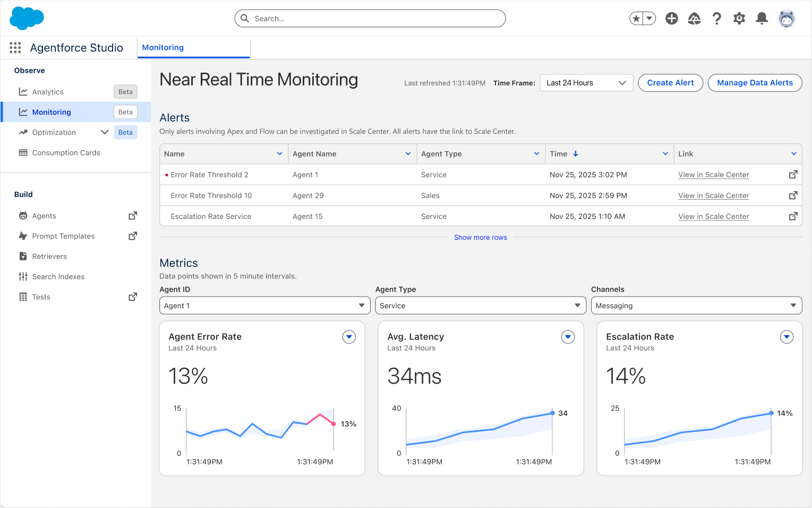Click Show more rows under Alerts
812x508 pixels.
(x=481, y=237)
